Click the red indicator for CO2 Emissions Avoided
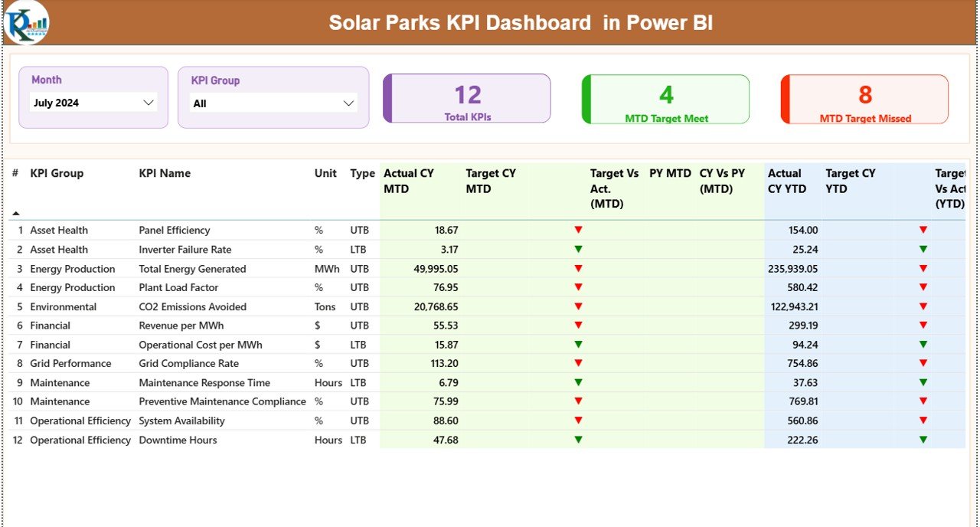980x527 pixels. [579, 306]
